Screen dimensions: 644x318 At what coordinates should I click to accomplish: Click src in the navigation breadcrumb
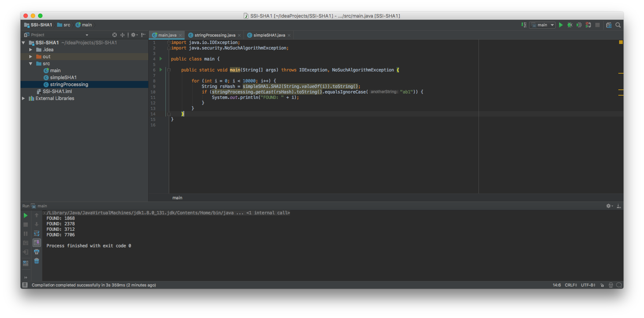(64, 25)
